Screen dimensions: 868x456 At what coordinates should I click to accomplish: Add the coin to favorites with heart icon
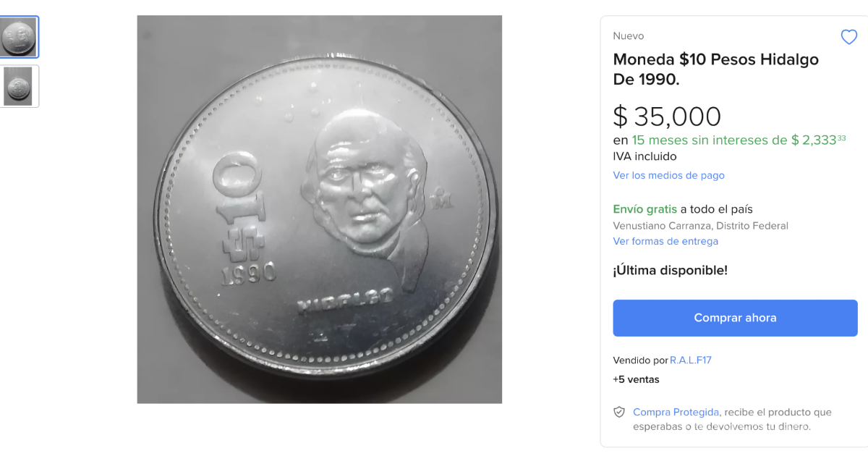[x=848, y=37]
